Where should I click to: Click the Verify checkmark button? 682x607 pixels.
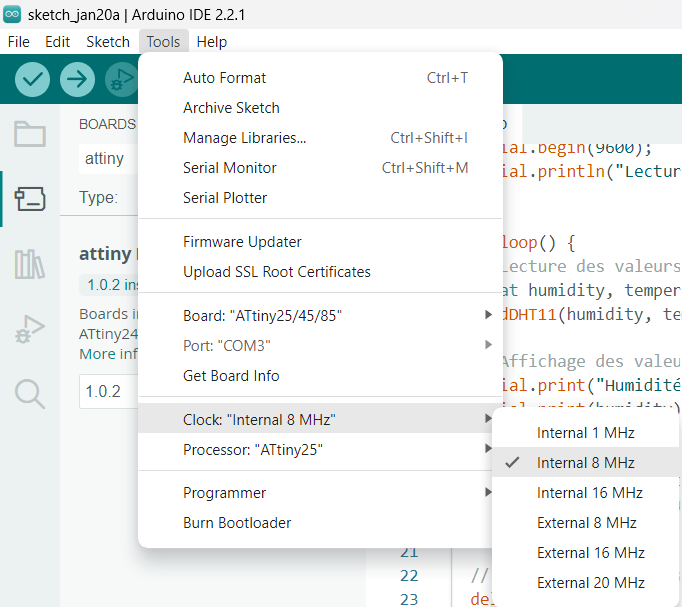pos(33,79)
